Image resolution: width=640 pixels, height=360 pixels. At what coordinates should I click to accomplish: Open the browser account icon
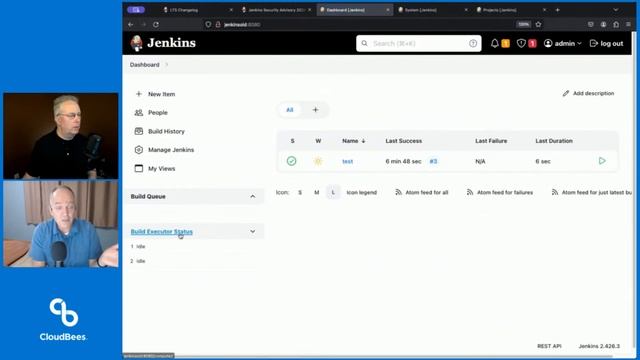pos(603,24)
